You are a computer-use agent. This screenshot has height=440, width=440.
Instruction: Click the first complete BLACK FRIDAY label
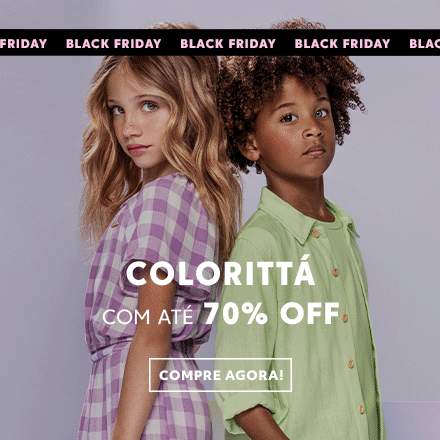[114, 44]
